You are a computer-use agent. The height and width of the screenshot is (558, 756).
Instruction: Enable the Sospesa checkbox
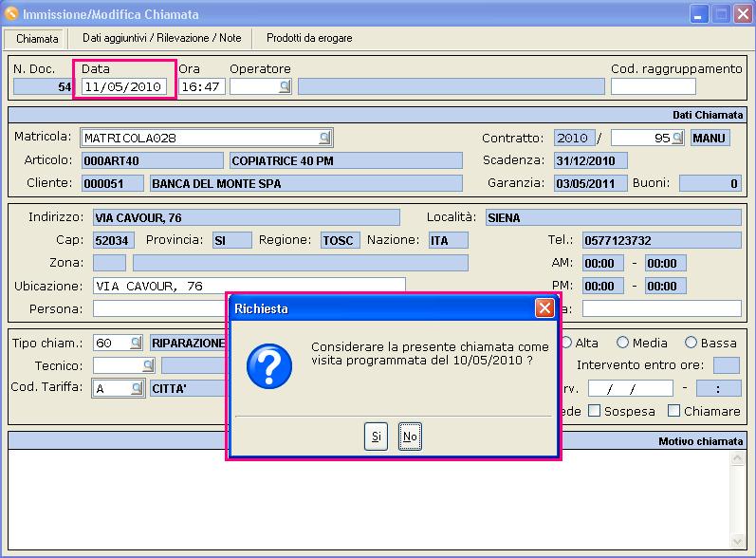pos(594,411)
